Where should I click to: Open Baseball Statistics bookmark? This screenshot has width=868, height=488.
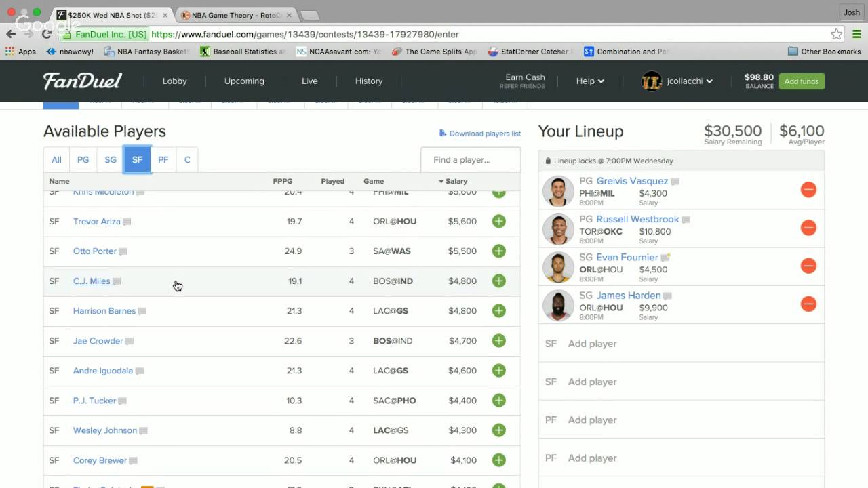click(x=243, y=52)
